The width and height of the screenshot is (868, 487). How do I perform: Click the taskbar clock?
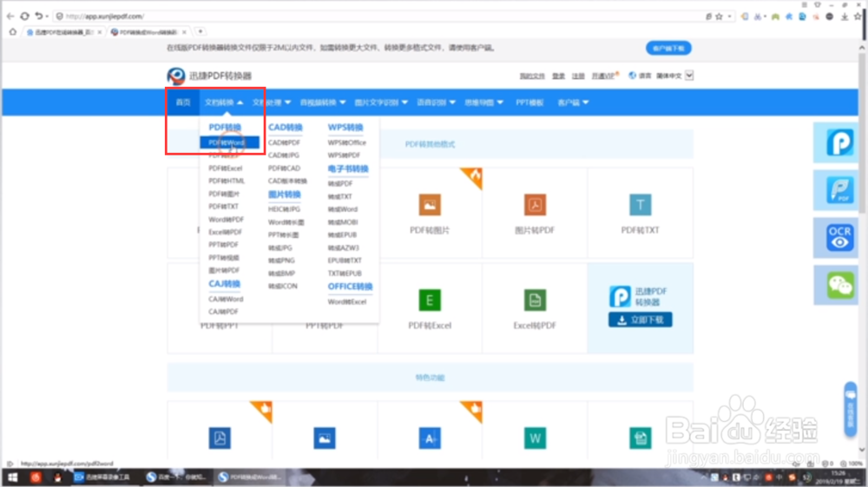(x=838, y=477)
